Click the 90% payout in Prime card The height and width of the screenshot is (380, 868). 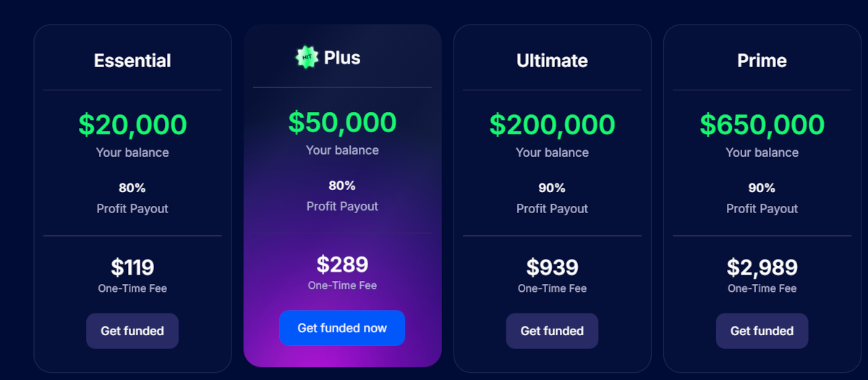tap(762, 188)
